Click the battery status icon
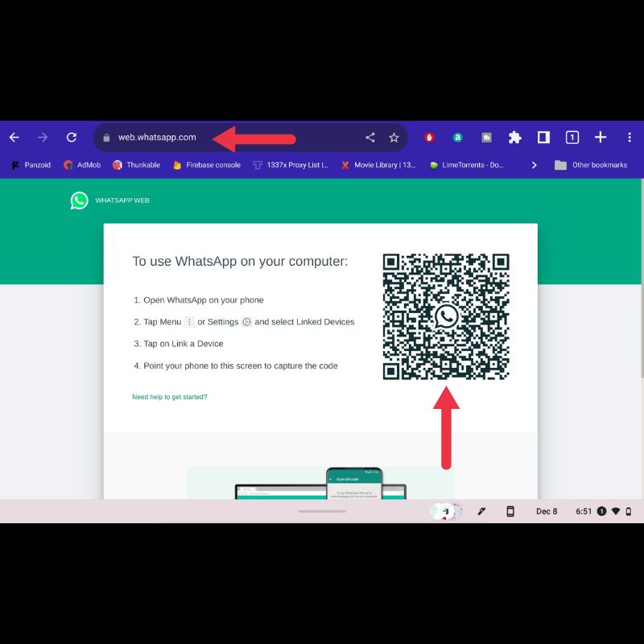The image size is (644, 644). point(629,511)
